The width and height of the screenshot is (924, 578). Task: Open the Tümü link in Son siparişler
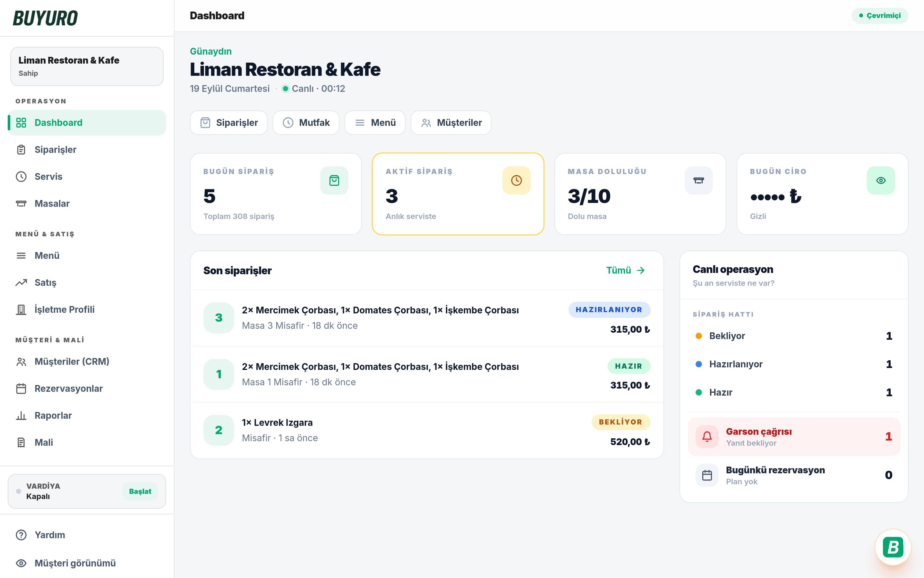(625, 270)
